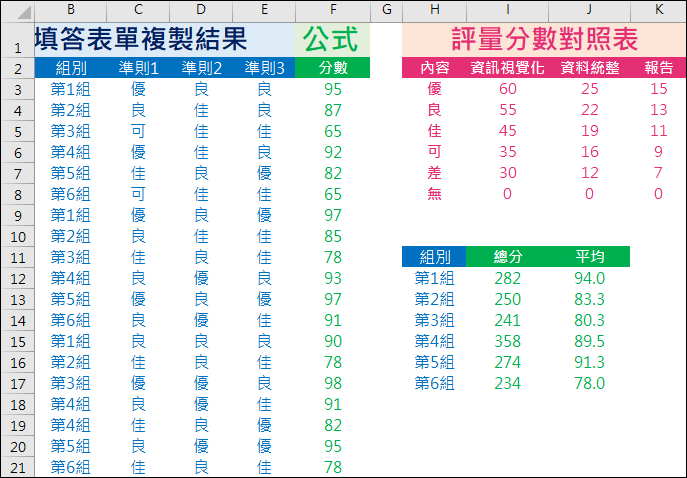Click the blue 組別 header above 總分 table

click(434, 256)
